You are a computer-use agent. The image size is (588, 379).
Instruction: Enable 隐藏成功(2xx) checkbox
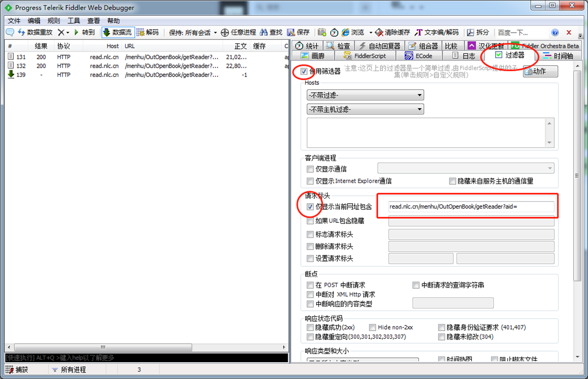[x=310, y=327]
